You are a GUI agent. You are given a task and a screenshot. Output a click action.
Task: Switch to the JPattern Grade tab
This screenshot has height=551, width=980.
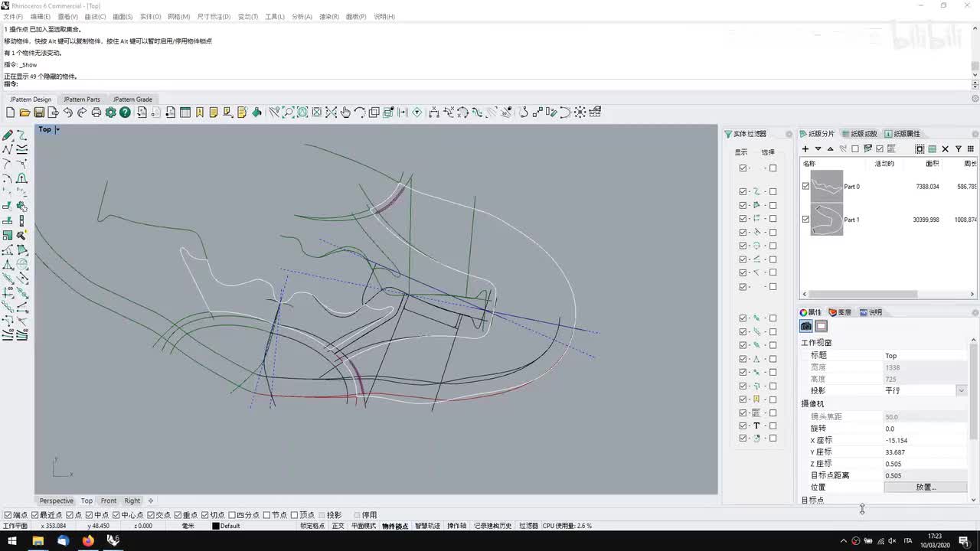pyautogui.click(x=132, y=99)
